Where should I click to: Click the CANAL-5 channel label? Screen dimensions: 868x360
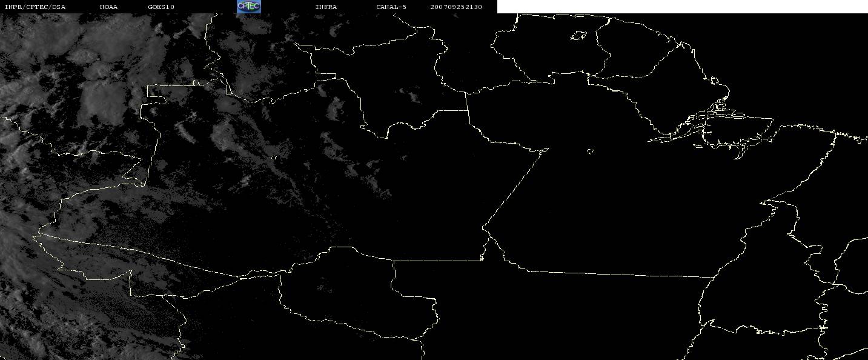(391, 7)
